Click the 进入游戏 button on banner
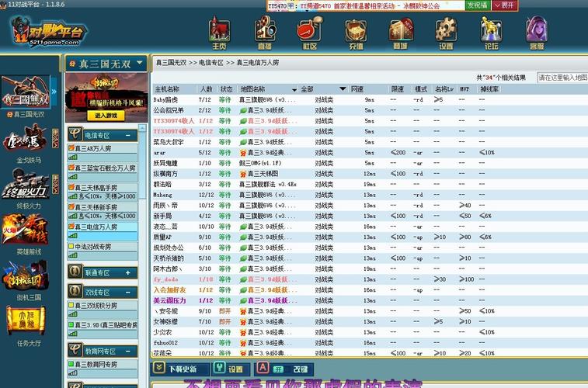The width and height of the screenshot is (588, 388). pos(106,116)
